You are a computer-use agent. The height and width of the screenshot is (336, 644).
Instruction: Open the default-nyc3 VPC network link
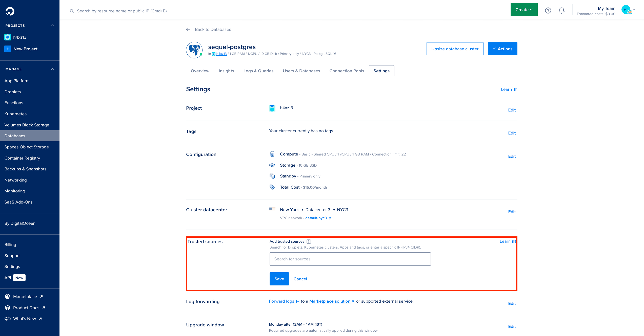(316, 218)
